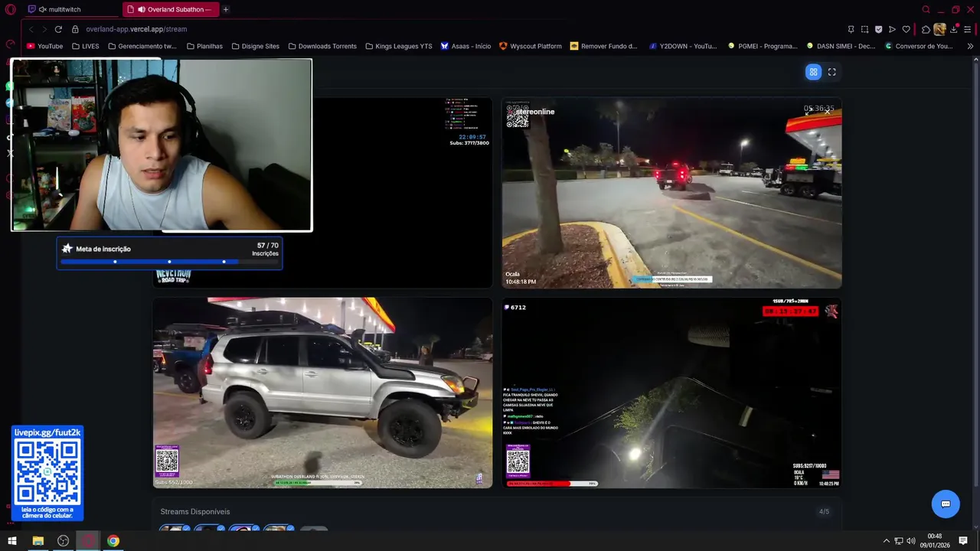Screen dimensions: 980x551
Task: Open the Disigne Sites bookmark folder
Action: [x=255, y=46]
